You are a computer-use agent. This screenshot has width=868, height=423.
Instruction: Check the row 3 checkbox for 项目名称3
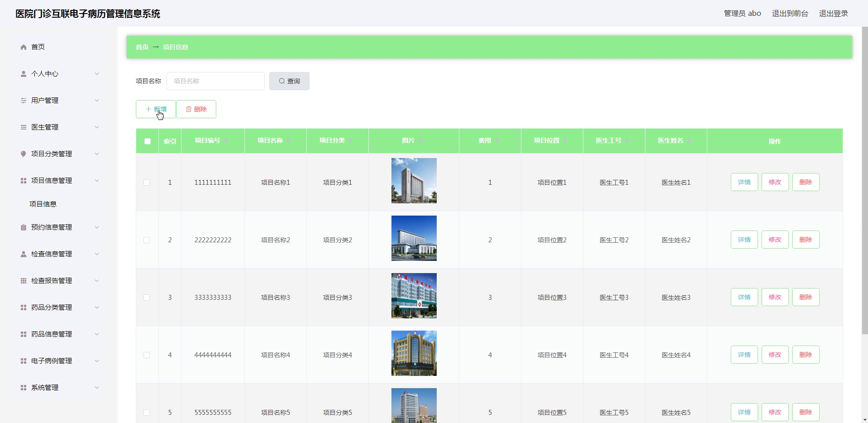tap(147, 298)
